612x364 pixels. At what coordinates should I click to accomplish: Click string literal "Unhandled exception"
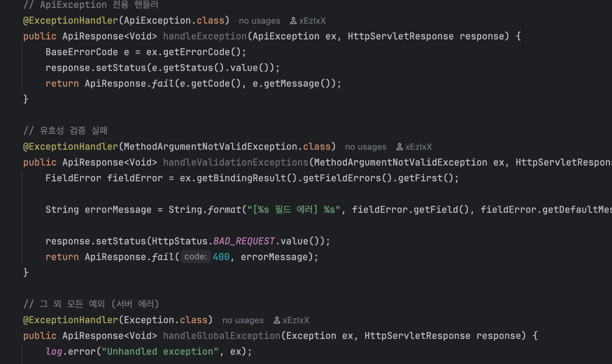click(160, 351)
